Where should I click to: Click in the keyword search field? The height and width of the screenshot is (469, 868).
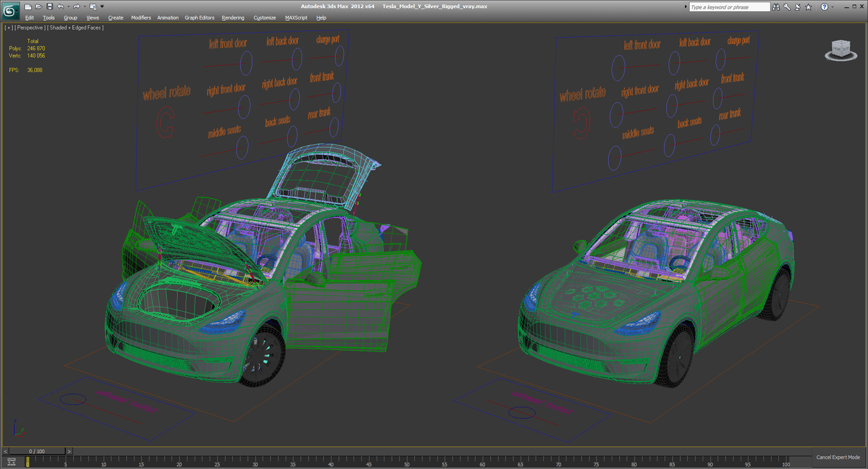tap(729, 7)
